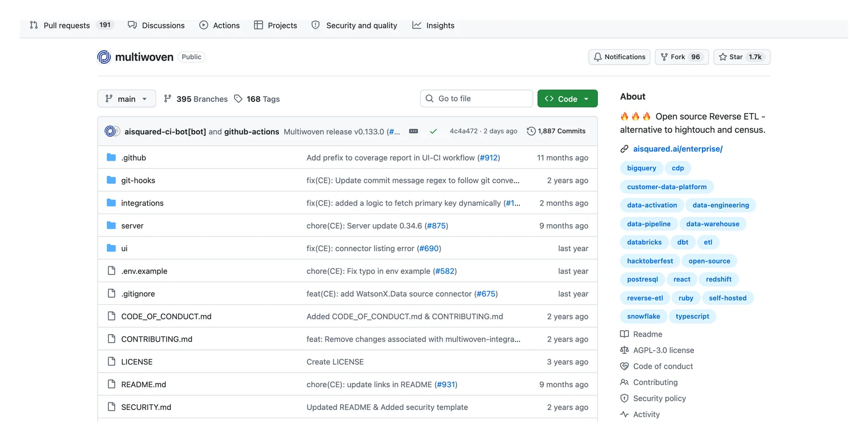Screen dimensions: 868x442
Task: Go to the Projects tab
Action: [276, 25]
